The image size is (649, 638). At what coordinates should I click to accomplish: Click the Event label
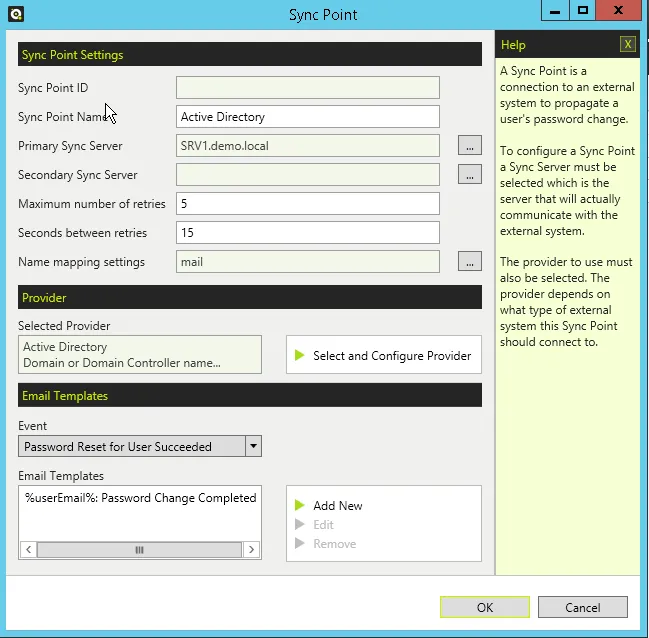[x=32, y=426]
